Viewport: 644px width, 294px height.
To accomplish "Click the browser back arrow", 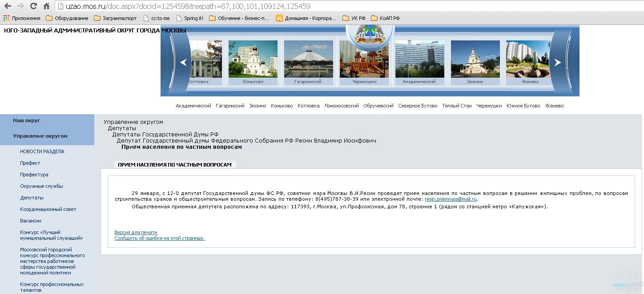I will coord(8,6).
